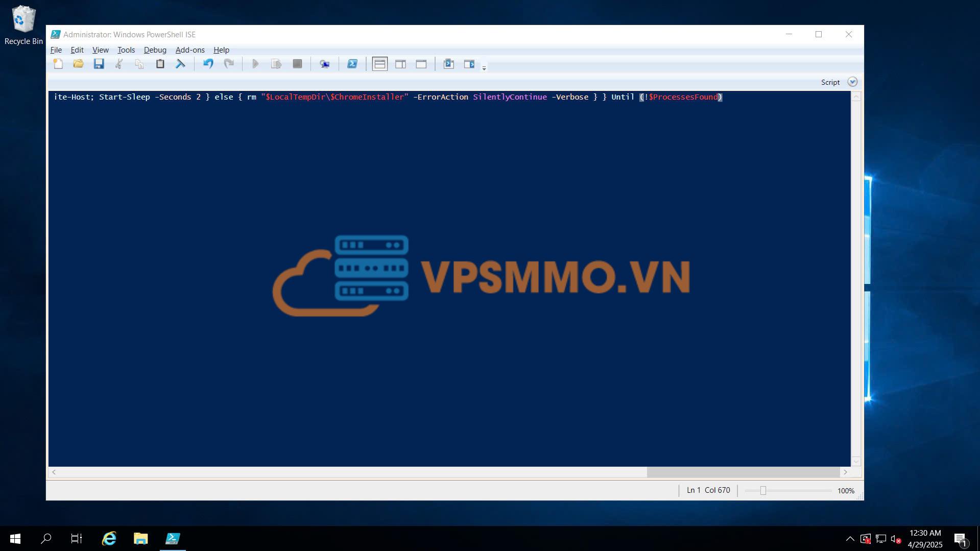980x551 pixels.
Task: Open a script file using Open icon
Action: [x=78, y=64]
